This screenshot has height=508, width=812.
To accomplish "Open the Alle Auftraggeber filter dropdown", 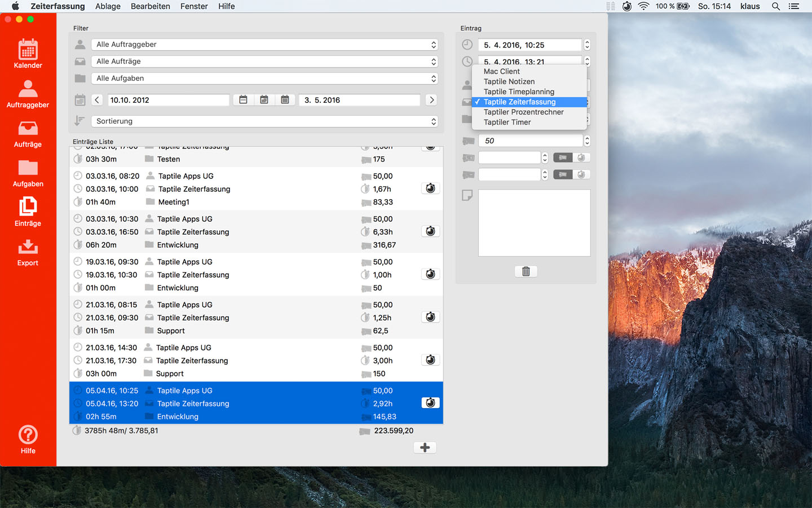I will [264, 45].
